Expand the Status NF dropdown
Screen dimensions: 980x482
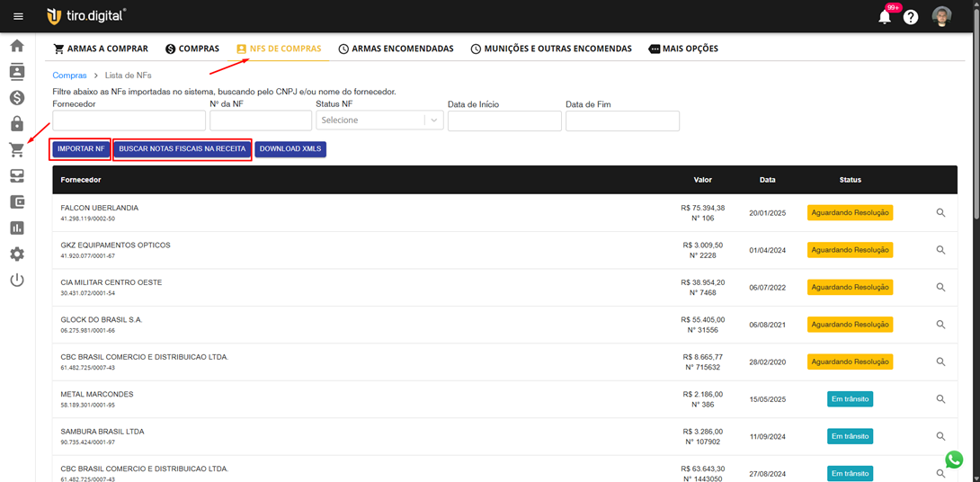point(379,120)
